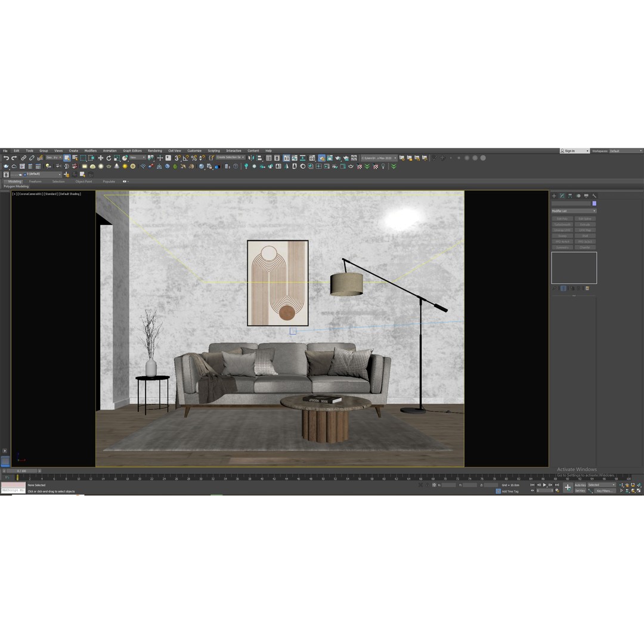The image size is (644, 644).
Task: Expand the Modifier List dropdown
Action: click(x=574, y=211)
